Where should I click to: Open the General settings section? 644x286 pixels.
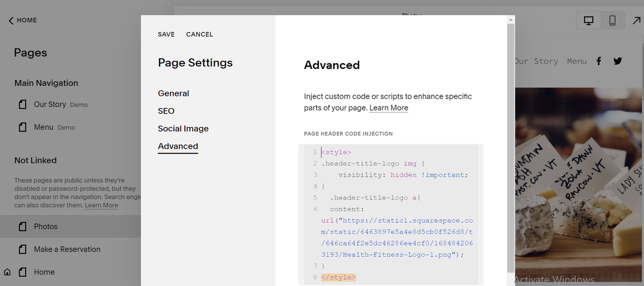(x=173, y=93)
